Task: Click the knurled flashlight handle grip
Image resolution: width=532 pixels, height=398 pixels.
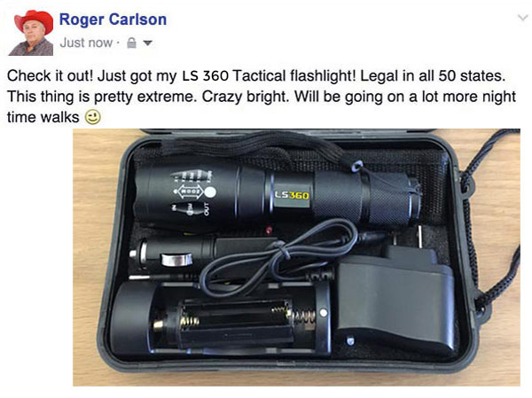Action: 364,199
